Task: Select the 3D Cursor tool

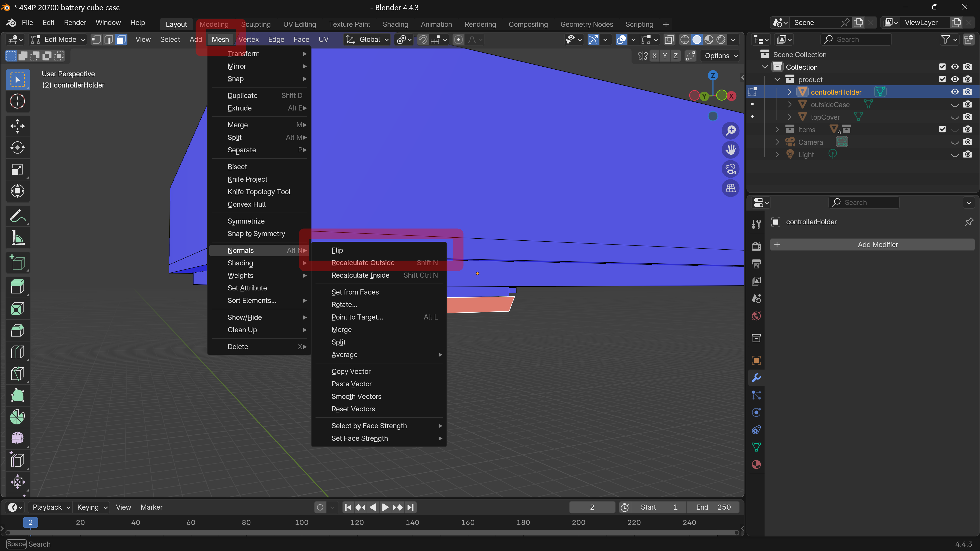Action: coord(17,101)
